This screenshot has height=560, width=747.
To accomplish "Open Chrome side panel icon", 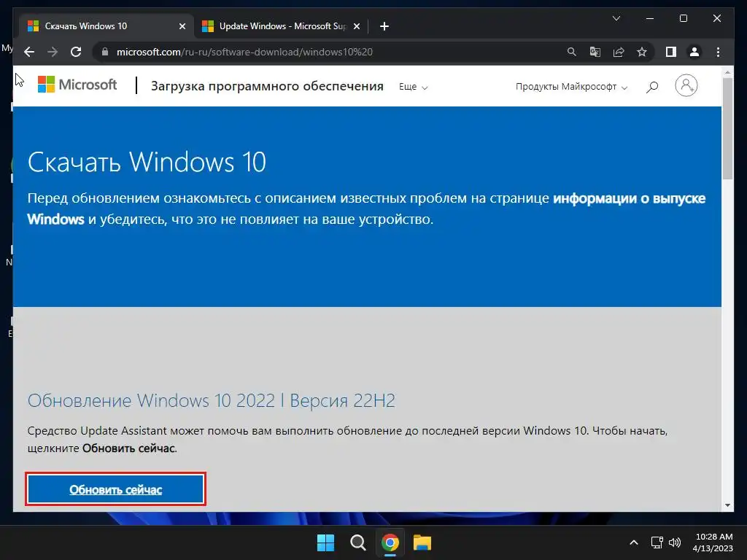I will [x=671, y=52].
